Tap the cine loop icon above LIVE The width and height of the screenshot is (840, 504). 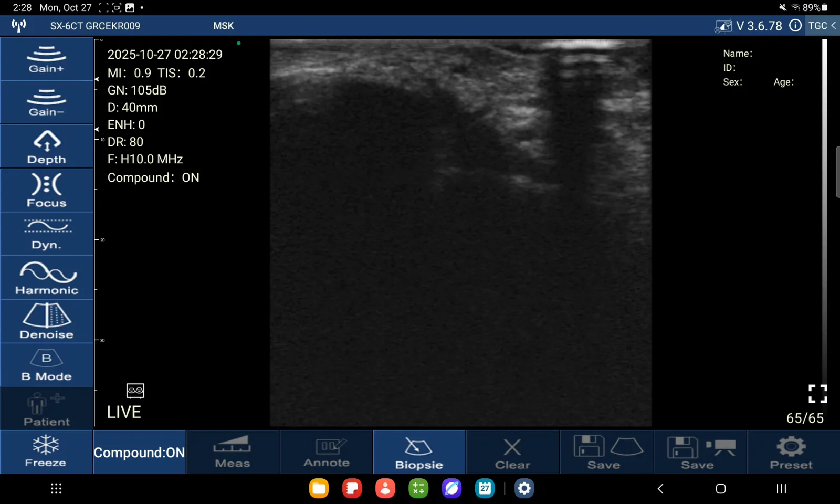tap(135, 391)
